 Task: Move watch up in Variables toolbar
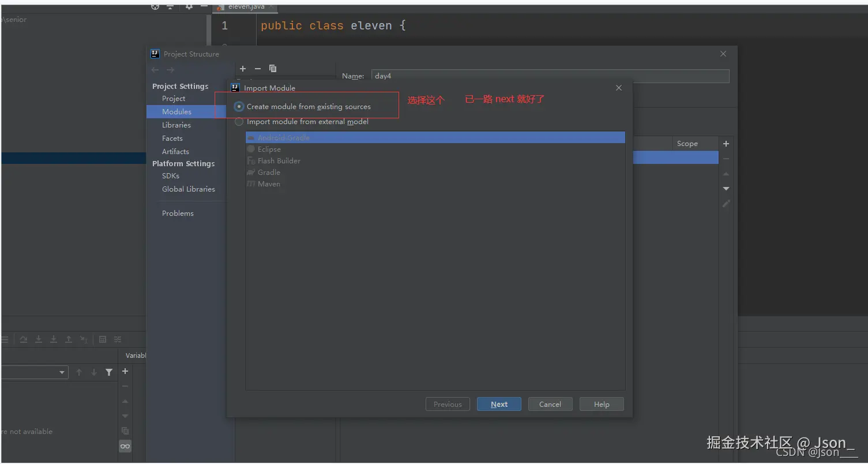click(125, 401)
